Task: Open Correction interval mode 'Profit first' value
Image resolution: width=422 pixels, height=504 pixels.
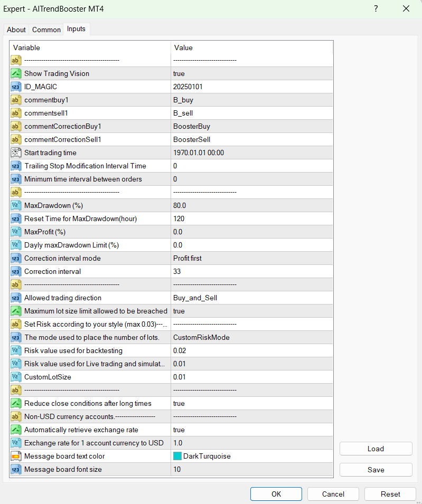Action: pos(252,258)
